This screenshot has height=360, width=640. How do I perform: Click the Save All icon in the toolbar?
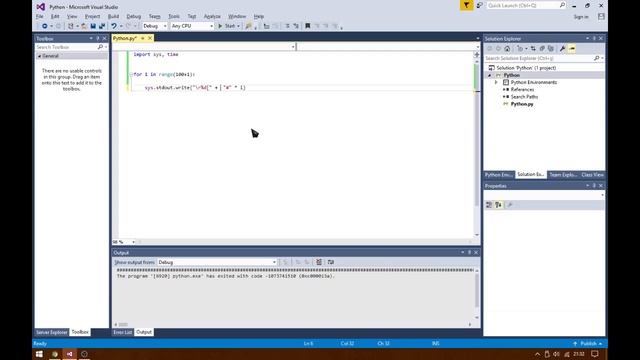102,26
